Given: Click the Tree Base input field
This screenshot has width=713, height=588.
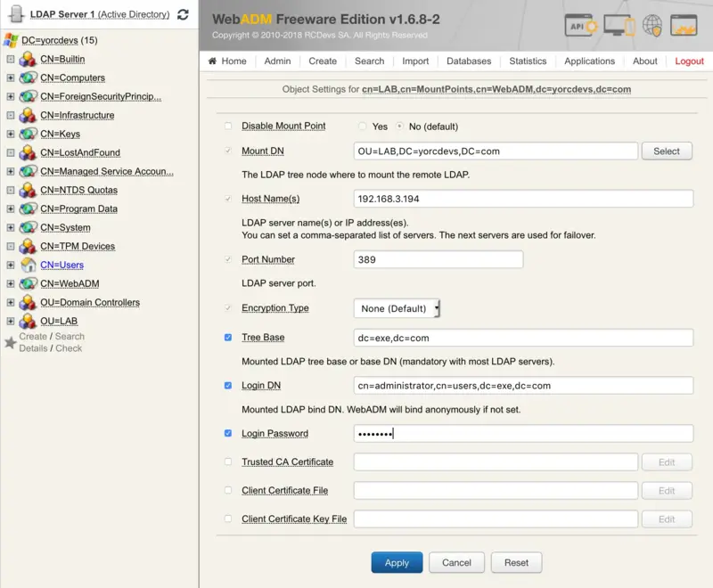Looking at the screenshot, I should pos(523,338).
